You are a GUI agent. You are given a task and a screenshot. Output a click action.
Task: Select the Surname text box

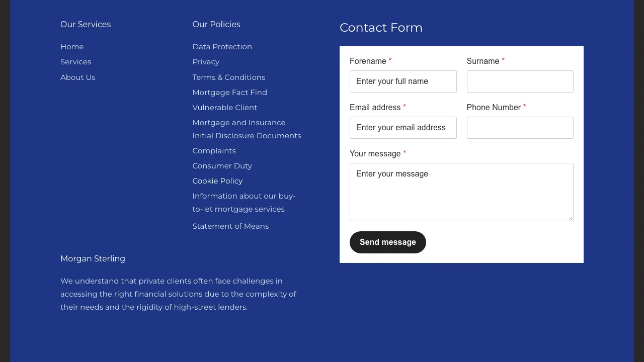click(x=520, y=81)
